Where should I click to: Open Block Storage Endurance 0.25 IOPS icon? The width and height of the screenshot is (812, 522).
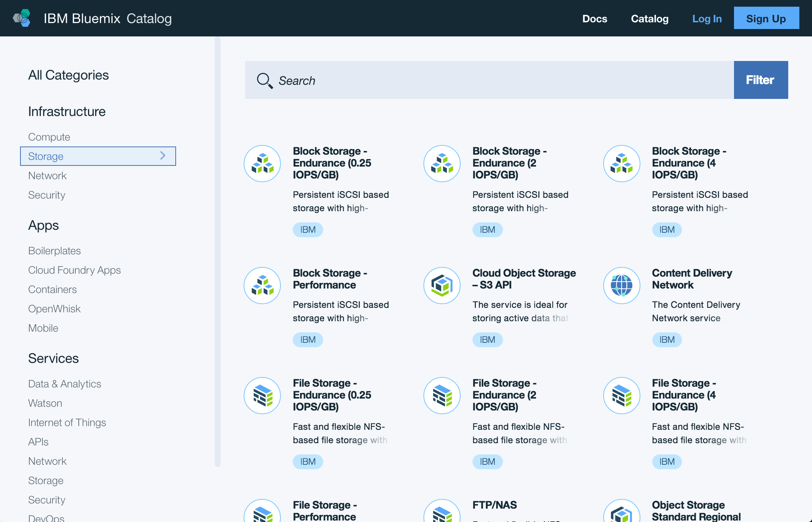(262, 164)
